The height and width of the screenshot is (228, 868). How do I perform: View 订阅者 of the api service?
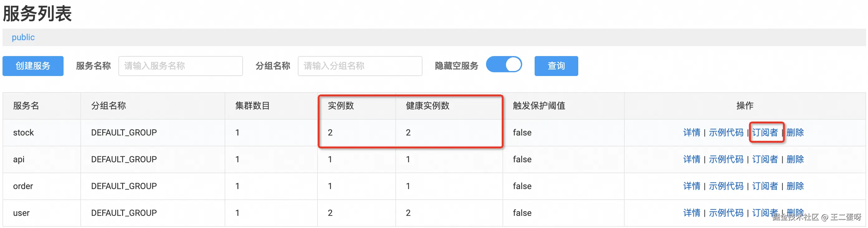click(765, 159)
